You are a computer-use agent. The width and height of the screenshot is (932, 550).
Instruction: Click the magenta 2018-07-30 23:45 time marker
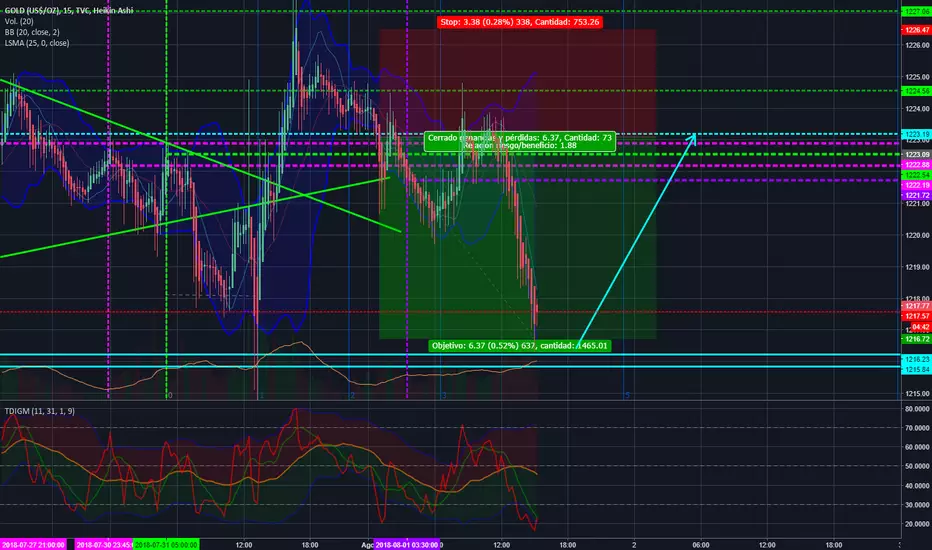[x=103, y=545]
